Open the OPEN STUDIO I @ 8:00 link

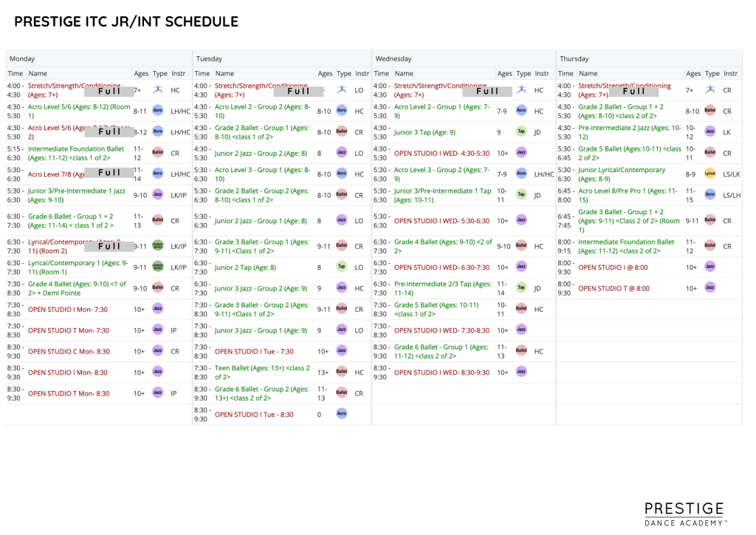(613, 267)
